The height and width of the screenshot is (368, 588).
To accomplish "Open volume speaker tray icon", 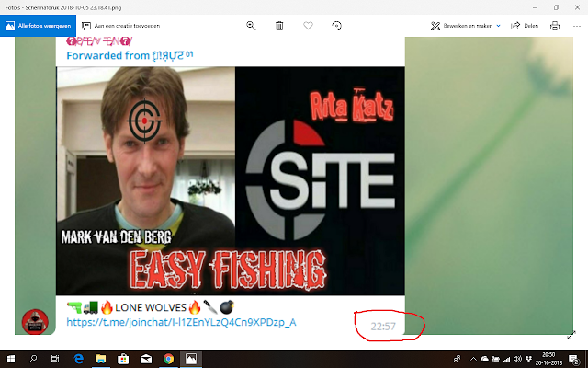I will pyautogui.click(x=517, y=360).
